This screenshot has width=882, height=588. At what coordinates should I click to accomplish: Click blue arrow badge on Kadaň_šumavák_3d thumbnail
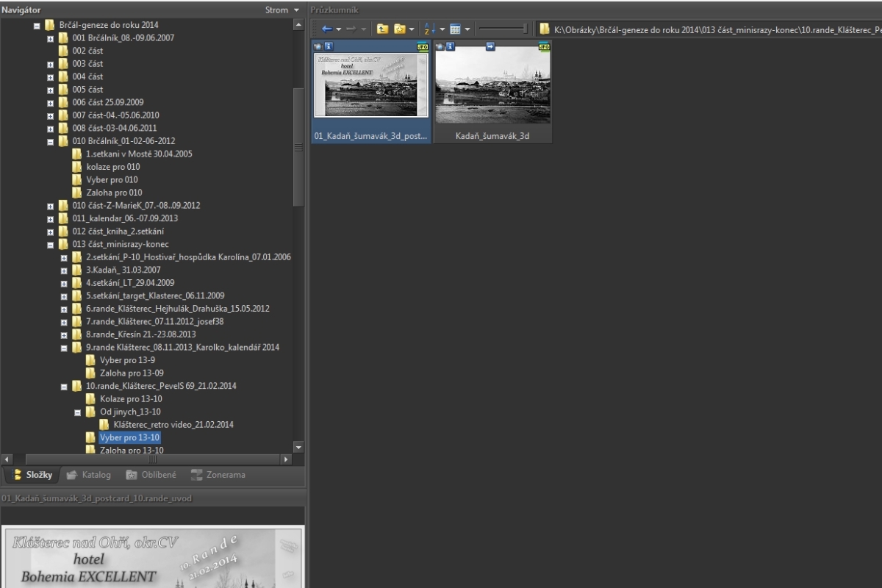coord(491,46)
